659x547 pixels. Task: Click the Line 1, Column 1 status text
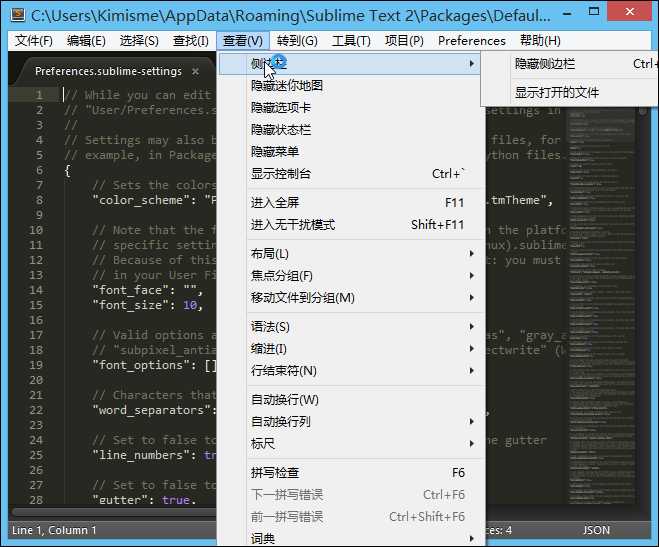click(x=54, y=530)
